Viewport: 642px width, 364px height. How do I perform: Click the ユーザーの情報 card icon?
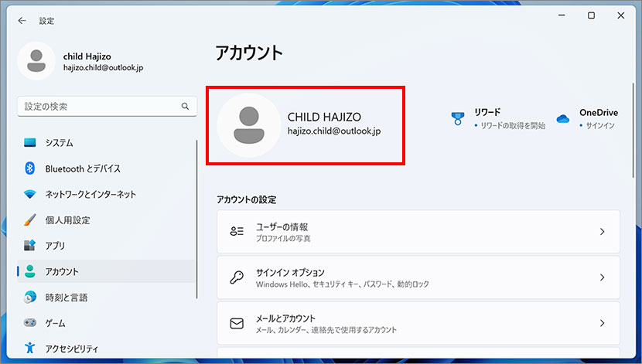pos(237,232)
